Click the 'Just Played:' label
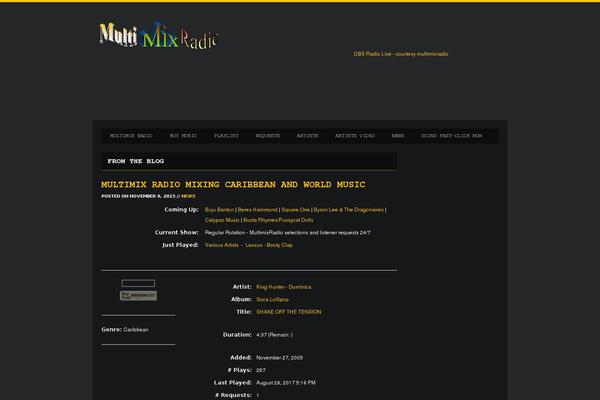The height and width of the screenshot is (400, 600). pyautogui.click(x=180, y=245)
